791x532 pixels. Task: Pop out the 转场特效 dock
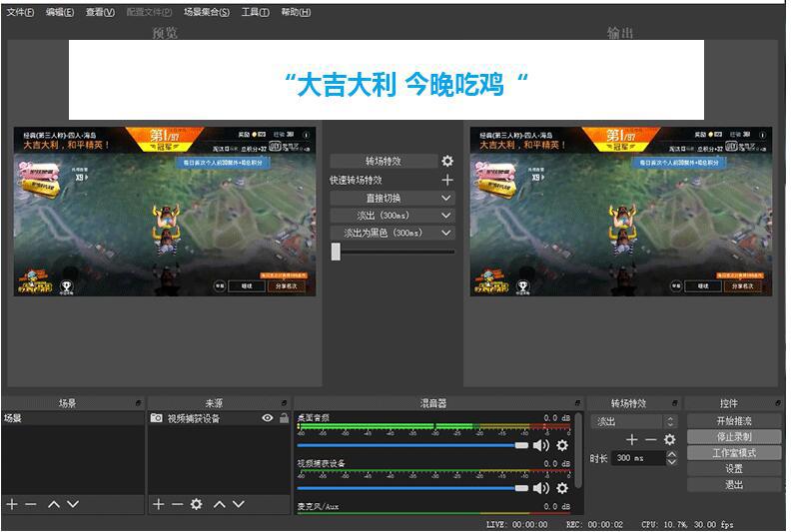coord(674,403)
